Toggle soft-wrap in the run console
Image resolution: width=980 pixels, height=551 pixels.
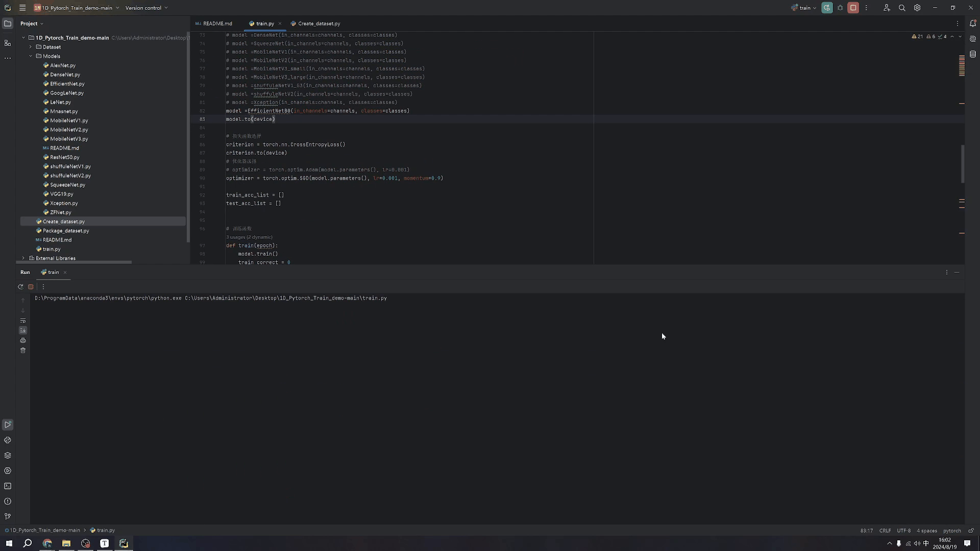click(x=23, y=320)
